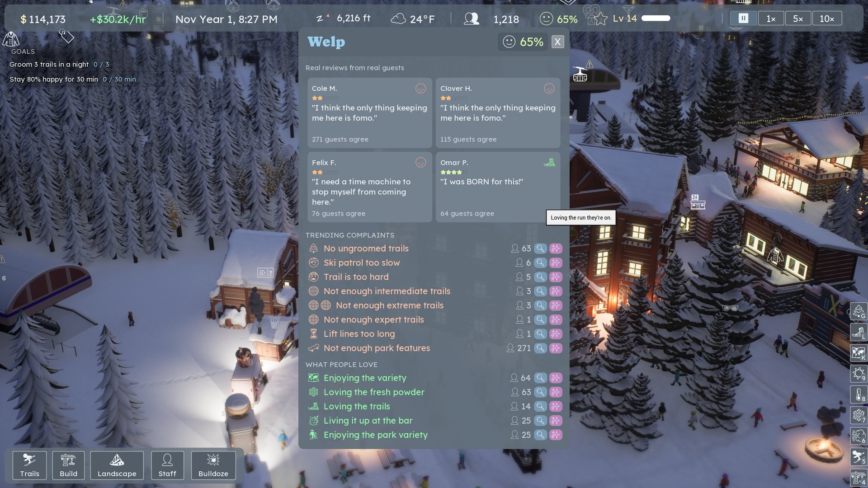Toggle the map overlay with K shortcut
Image resolution: width=868 pixels, height=488 pixels.
(858, 353)
